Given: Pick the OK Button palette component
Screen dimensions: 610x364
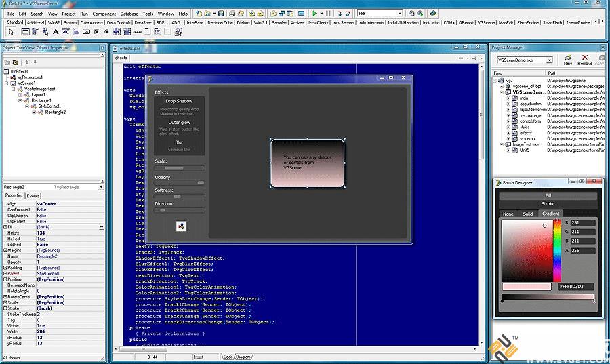Looking at the screenshot, I should pos(86,31).
